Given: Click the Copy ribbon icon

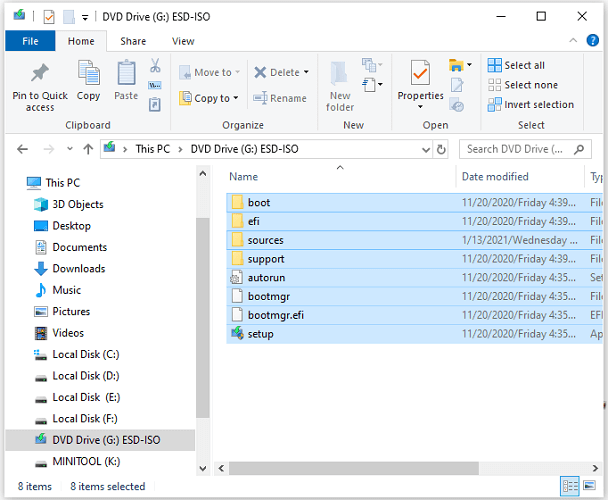Looking at the screenshot, I should pos(89,73).
